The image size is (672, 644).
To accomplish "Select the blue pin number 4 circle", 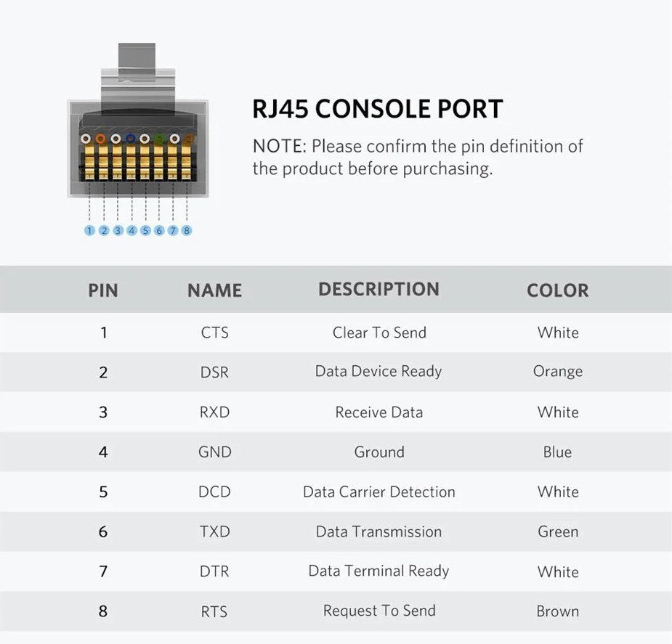I will click(131, 230).
